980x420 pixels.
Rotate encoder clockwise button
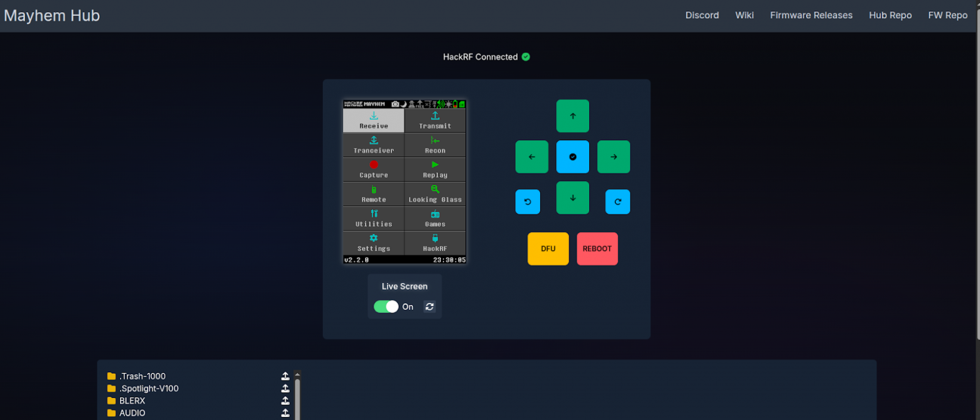pos(618,202)
